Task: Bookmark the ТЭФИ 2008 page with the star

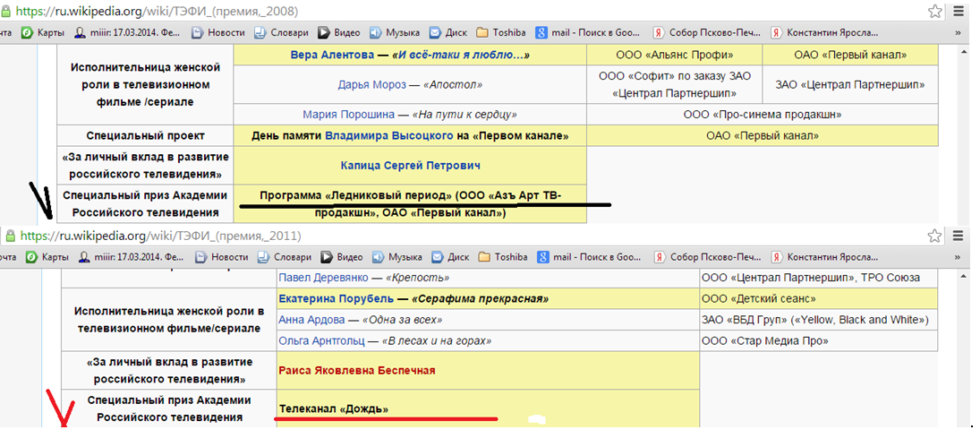Action: pos(935,11)
